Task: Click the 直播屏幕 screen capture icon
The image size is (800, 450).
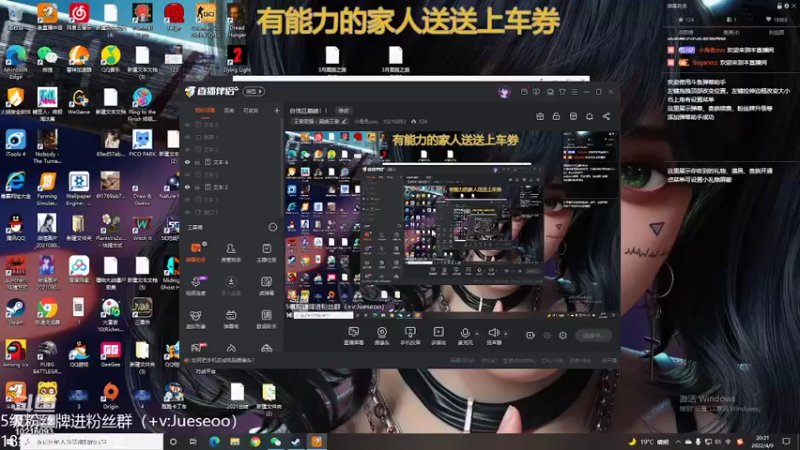Action: point(354,336)
